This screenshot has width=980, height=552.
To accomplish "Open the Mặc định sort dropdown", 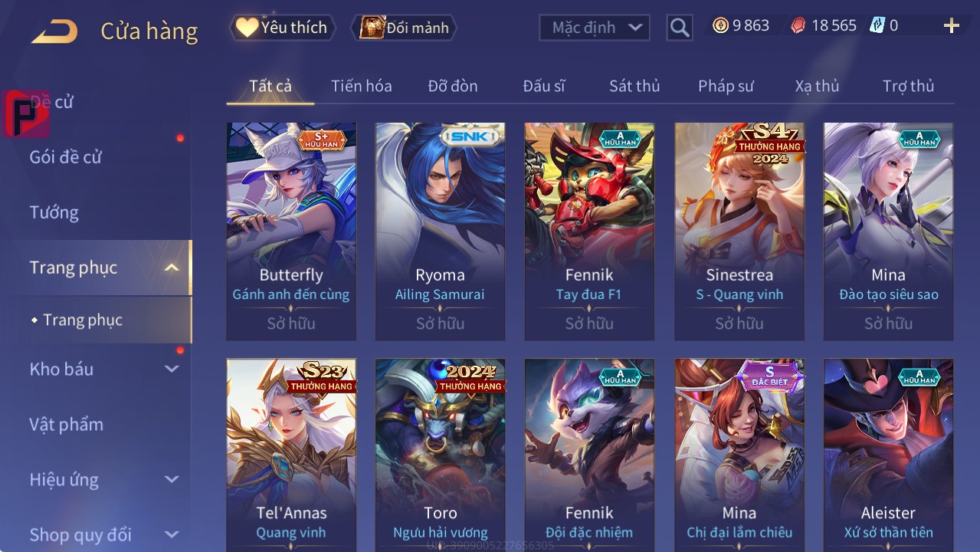I will pos(594,28).
